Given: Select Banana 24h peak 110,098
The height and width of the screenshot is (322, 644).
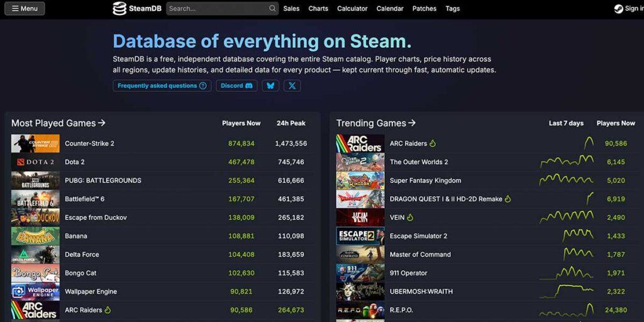Looking at the screenshot, I should tap(291, 236).
